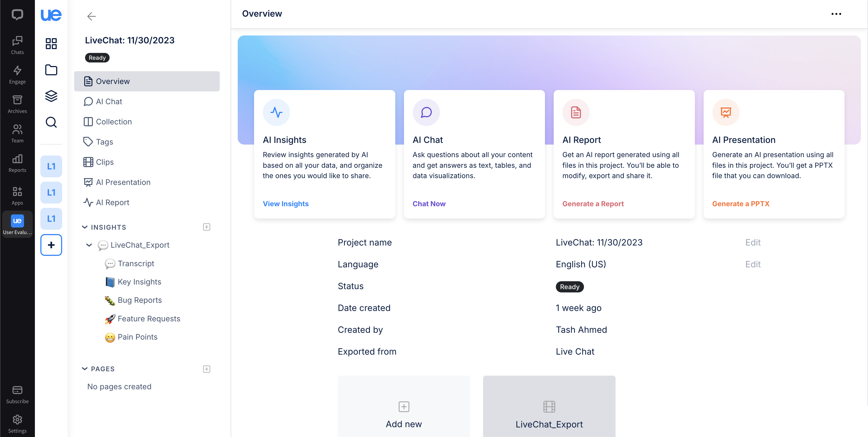Collapse the LiveChat_Export tree item
This screenshot has height=437, width=868.
[89, 245]
